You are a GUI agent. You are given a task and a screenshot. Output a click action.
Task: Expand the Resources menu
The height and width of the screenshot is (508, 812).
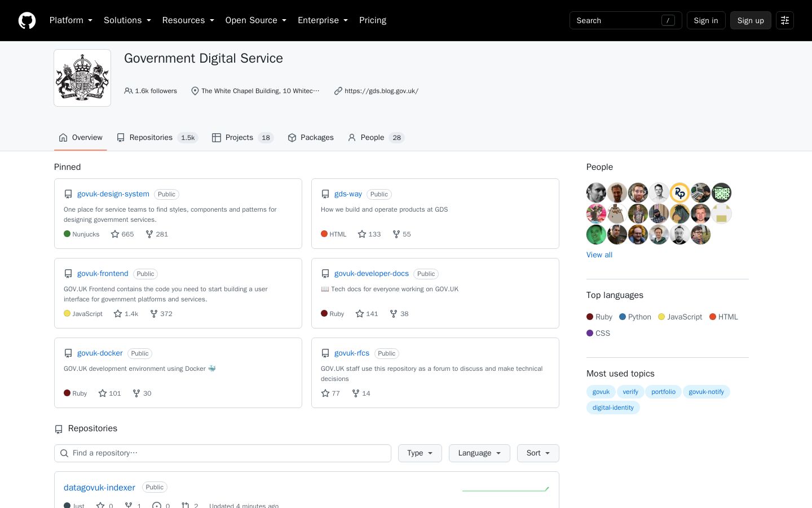click(x=188, y=20)
